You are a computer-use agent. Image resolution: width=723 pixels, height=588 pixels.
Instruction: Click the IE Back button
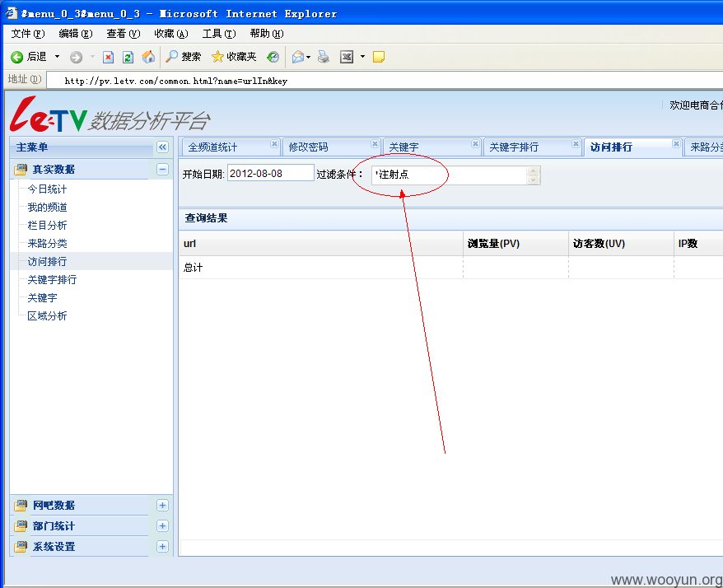(x=29, y=57)
